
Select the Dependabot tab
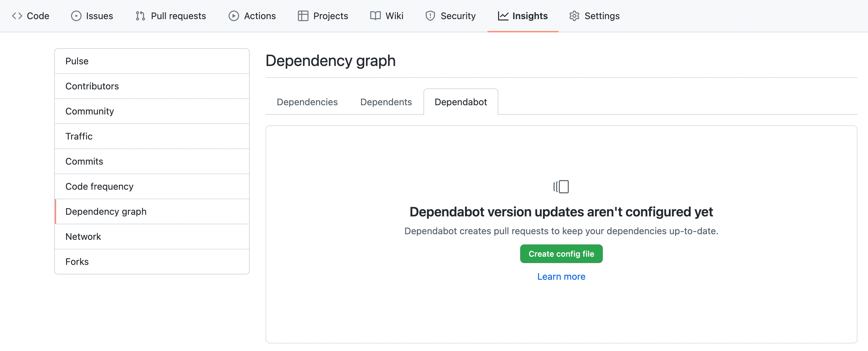pos(461,102)
